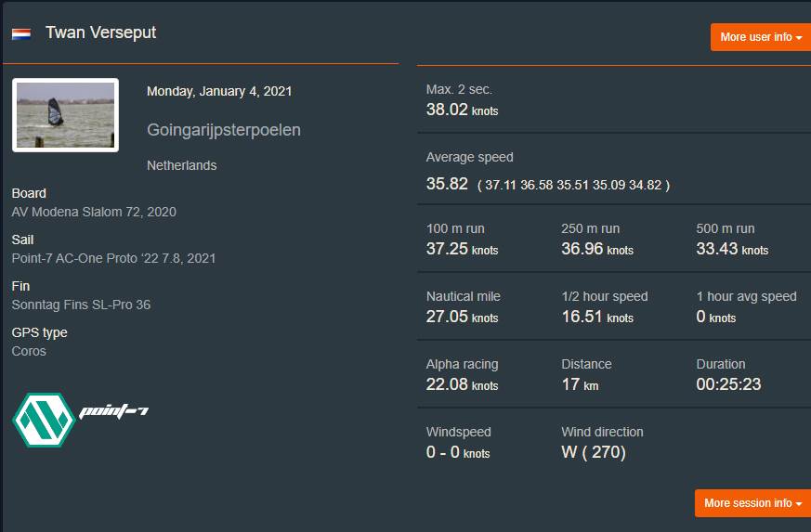Click the 250 m run speed value
Viewport: 811px width, 532px height.
596,249
